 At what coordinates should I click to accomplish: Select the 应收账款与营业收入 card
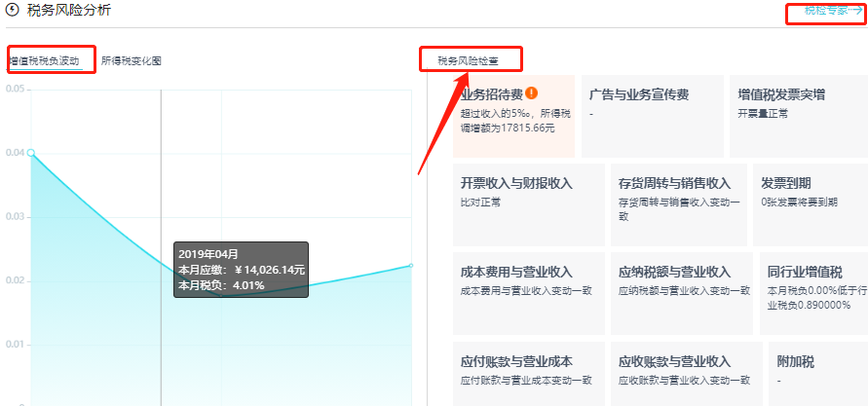[684, 372]
